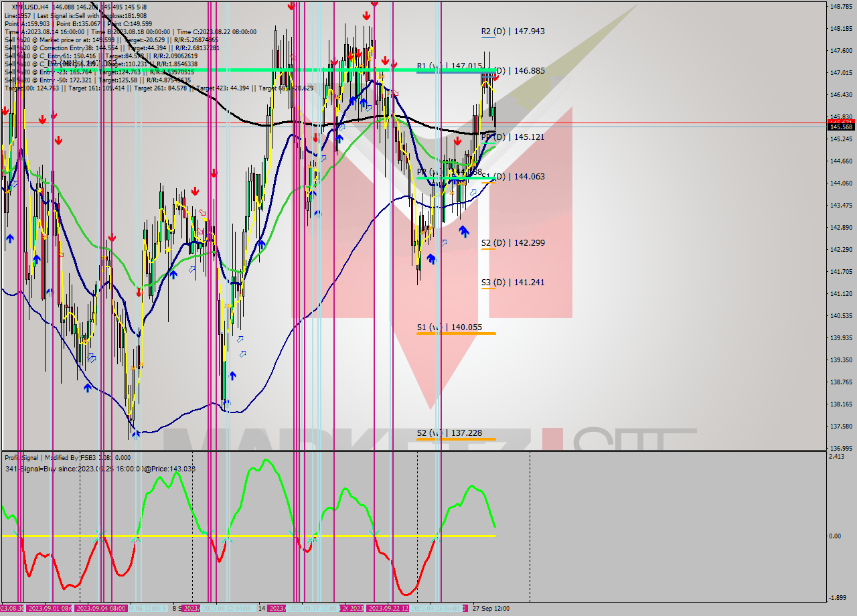Viewport: 857px width, 616px height.
Task: Select the 138.765 price axis value
Action: [841, 382]
